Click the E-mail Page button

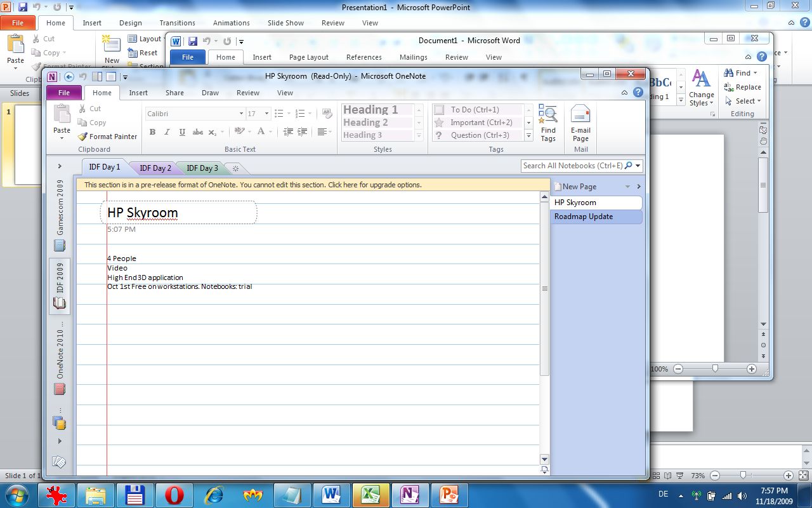(580, 124)
